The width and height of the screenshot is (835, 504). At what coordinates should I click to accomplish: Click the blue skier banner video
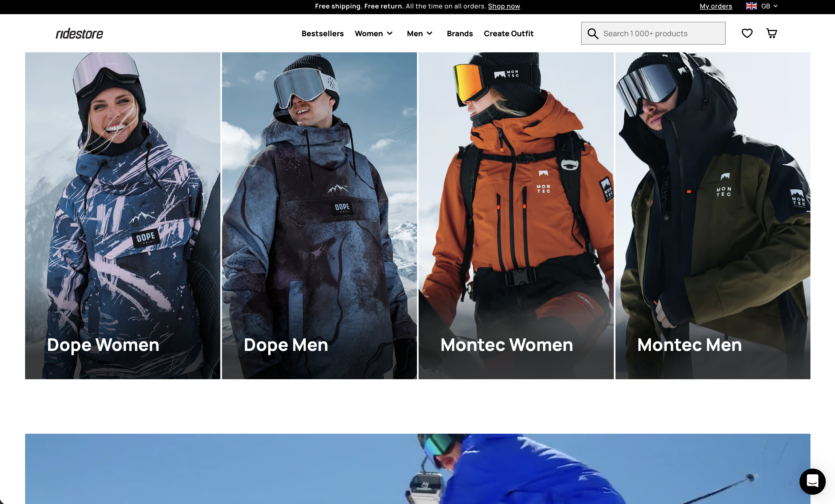[418, 469]
